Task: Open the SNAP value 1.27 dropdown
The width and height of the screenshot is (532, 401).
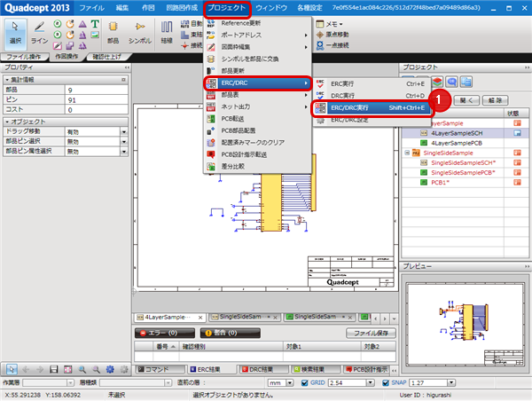Action: (x=451, y=382)
